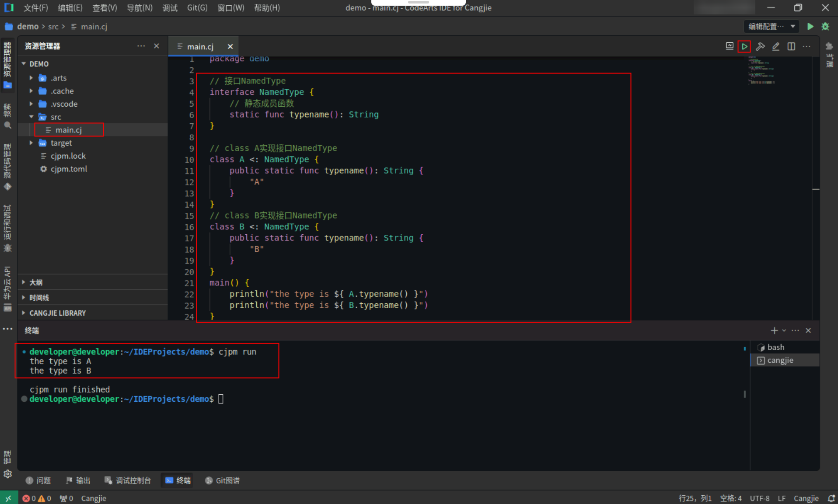Switch to the Git图谱 panel tab
The height and width of the screenshot is (504, 838).
tap(222, 480)
